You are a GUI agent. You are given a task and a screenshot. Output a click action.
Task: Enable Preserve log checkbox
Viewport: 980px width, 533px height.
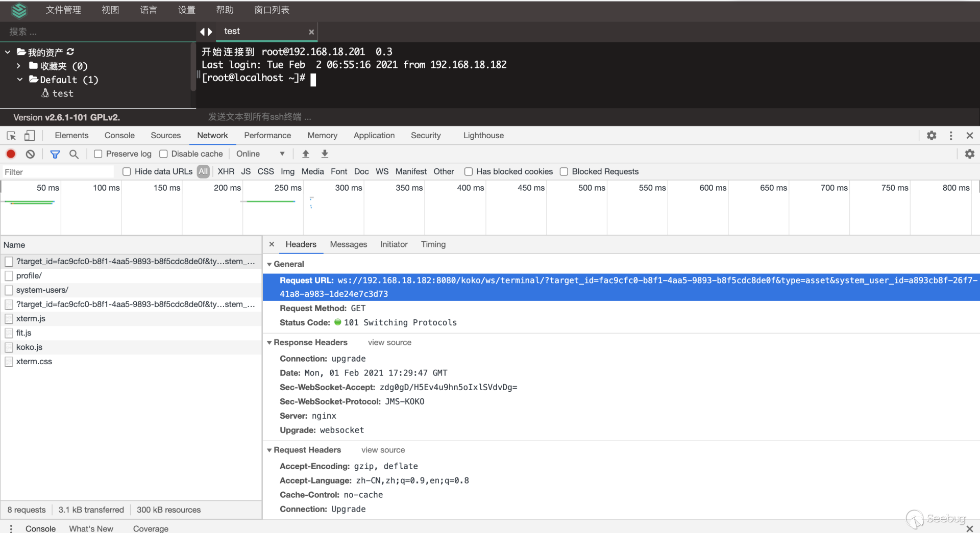tap(99, 154)
